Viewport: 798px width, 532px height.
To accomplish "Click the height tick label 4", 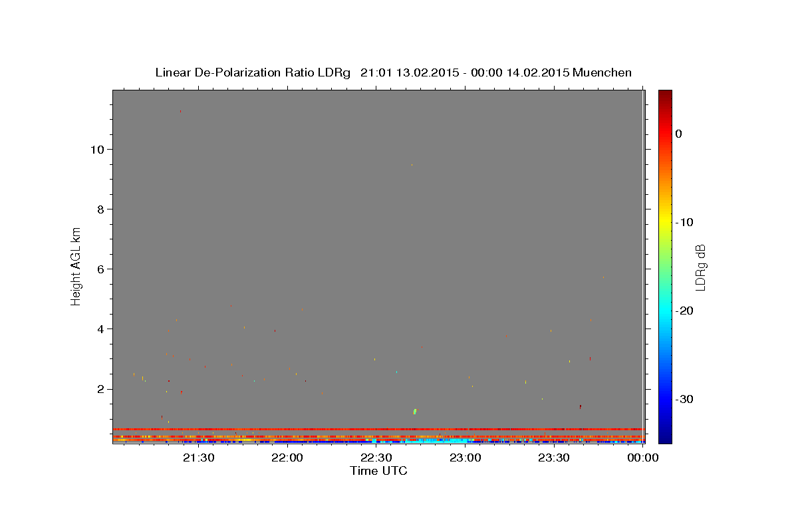I will (x=99, y=329).
